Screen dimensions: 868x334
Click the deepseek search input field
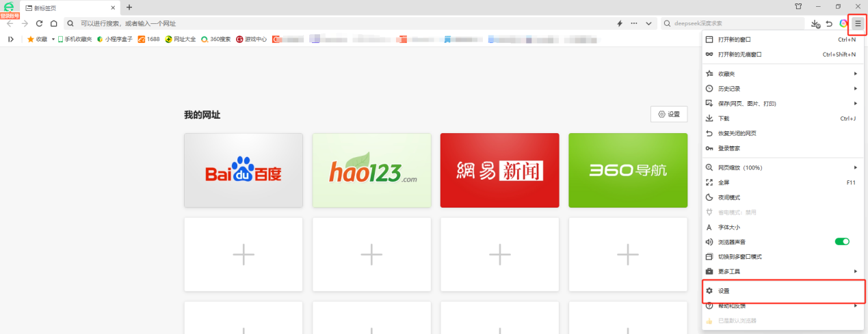(x=735, y=23)
